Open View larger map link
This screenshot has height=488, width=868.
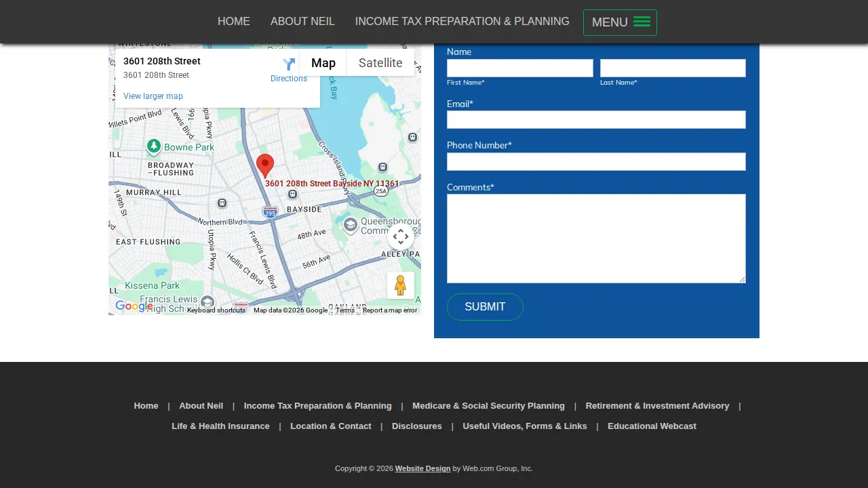coord(153,96)
